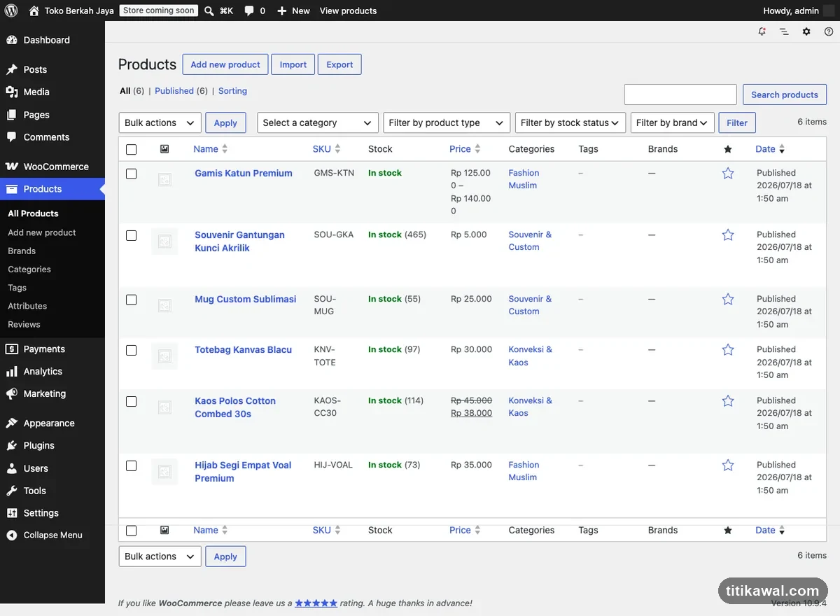The width and height of the screenshot is (840, 616).
Task: Open the comments bubble icon in admin bar
Action: 249,10
